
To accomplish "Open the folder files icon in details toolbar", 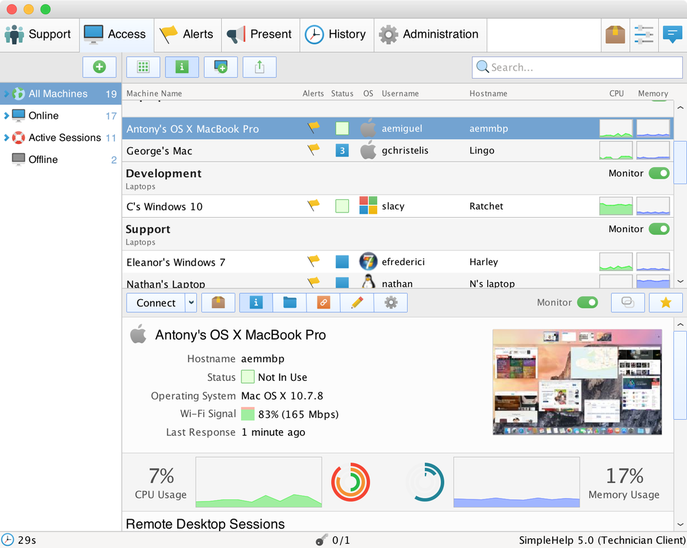I will [x=290, y=303].
